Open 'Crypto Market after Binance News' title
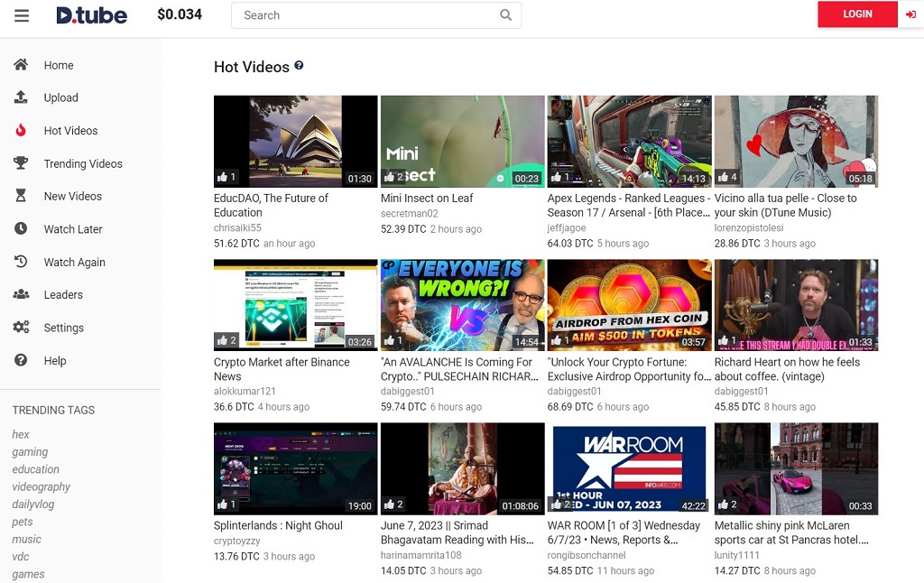Viewport: 924px width, 583px height. click(282, 369)
